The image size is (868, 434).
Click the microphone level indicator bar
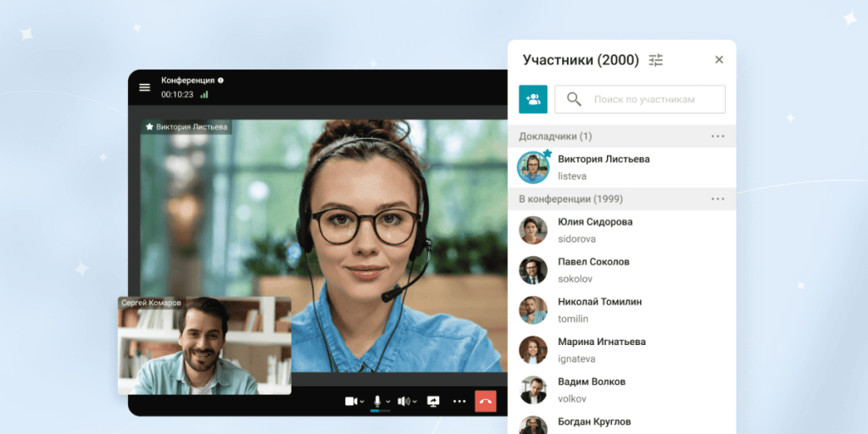tap(380, 411)
